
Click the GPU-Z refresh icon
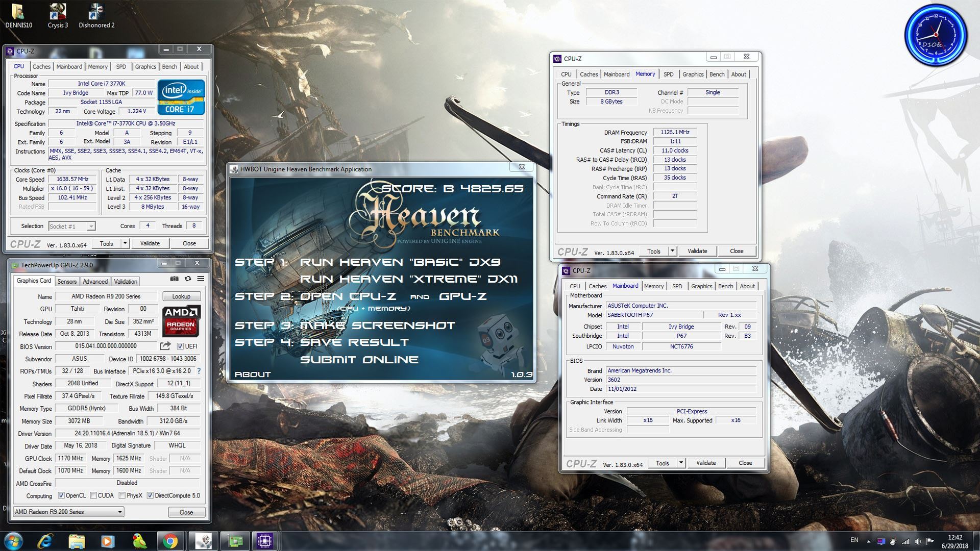188,279
